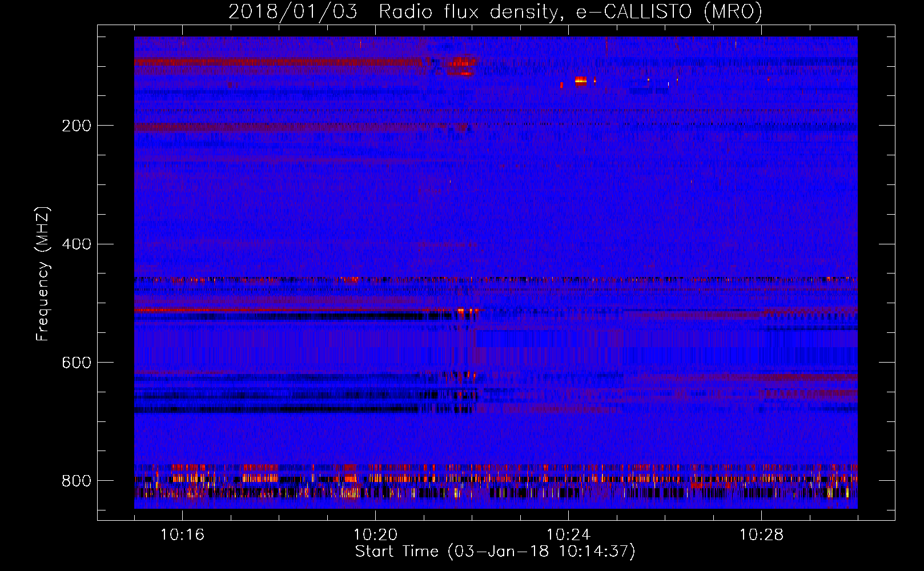Select the "800" frequency tick label
This screenshot has height=571, width=924.
click(x=77, y=481)
